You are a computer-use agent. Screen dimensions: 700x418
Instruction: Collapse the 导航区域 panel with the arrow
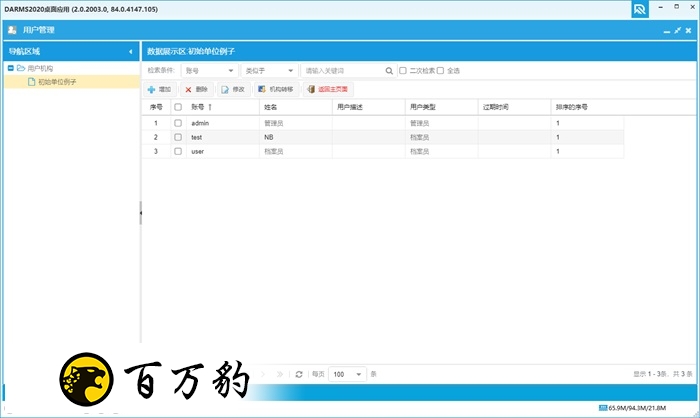(131, 50)
